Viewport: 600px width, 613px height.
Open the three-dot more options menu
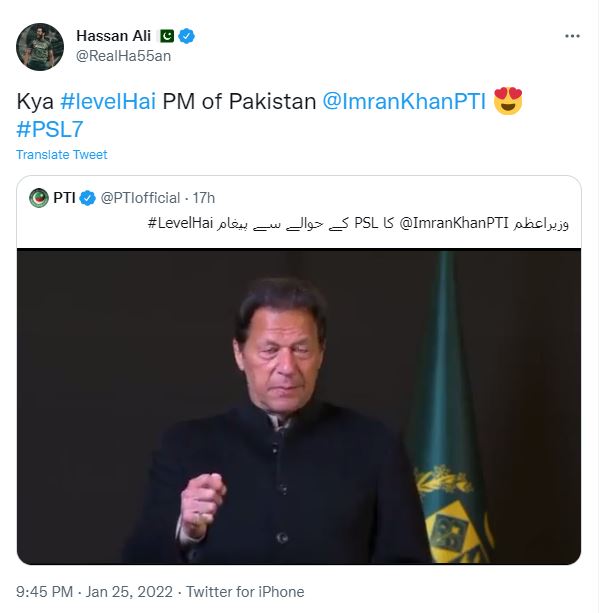point(572,36)
